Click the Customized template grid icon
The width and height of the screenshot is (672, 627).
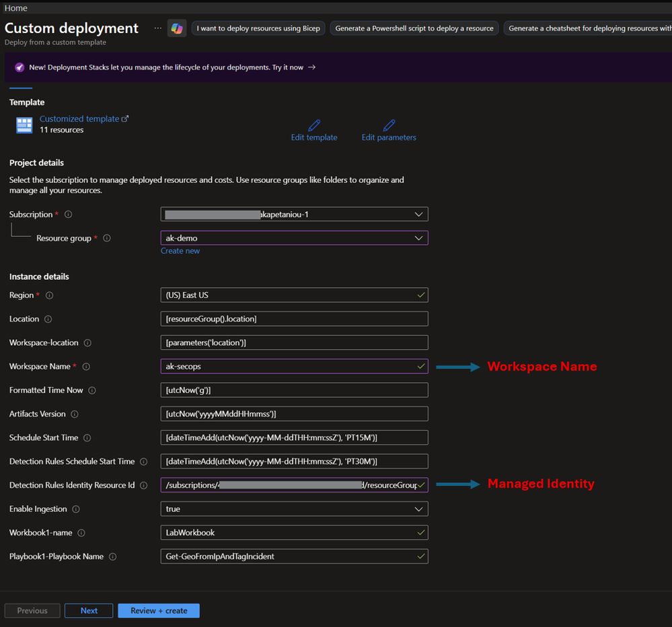click(24, 125)
